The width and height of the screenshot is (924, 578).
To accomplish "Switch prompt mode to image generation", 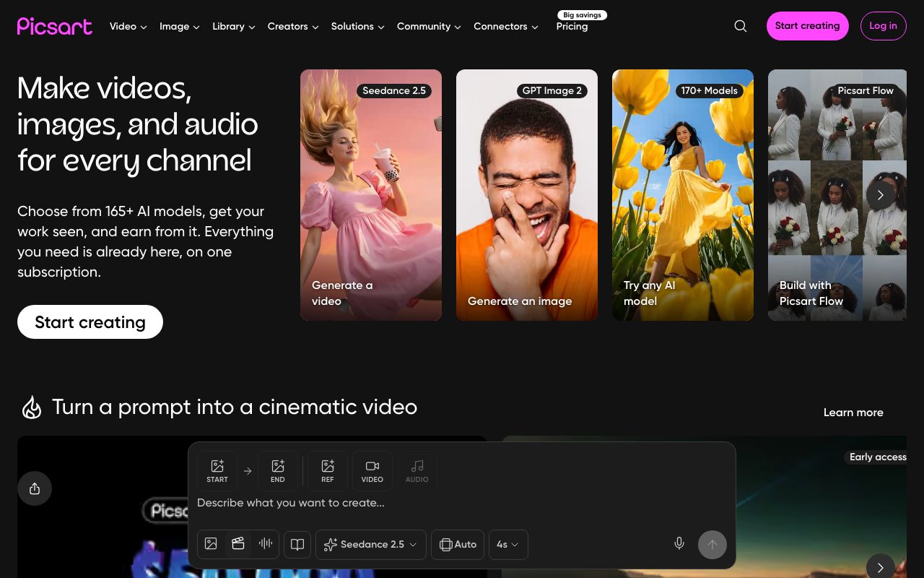I will point(211,544).
